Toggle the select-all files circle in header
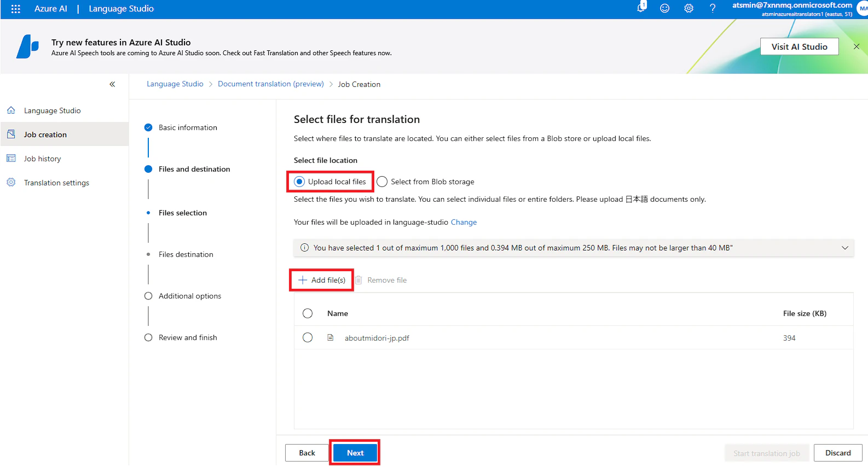 point(308,313)
